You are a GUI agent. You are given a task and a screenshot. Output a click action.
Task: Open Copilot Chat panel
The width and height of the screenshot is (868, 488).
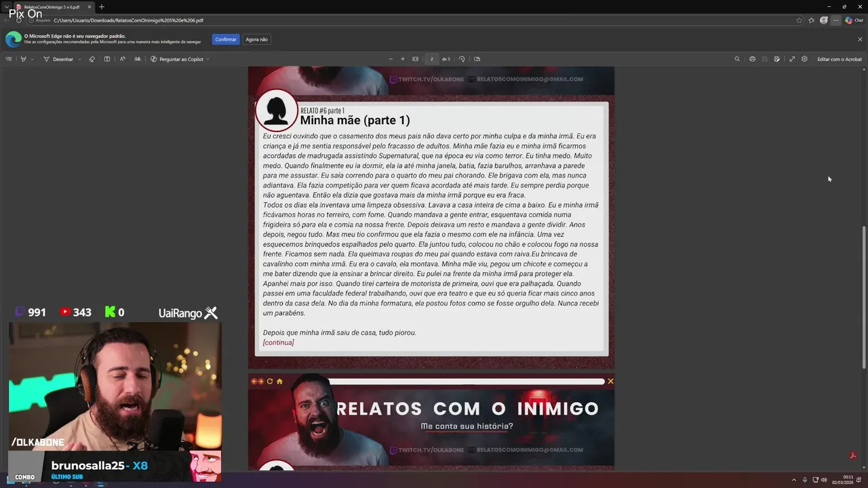854,20
